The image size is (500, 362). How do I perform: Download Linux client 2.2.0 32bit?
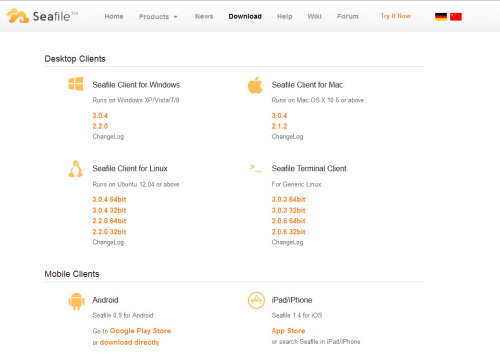pyautogui.click(x=109, y=232)
